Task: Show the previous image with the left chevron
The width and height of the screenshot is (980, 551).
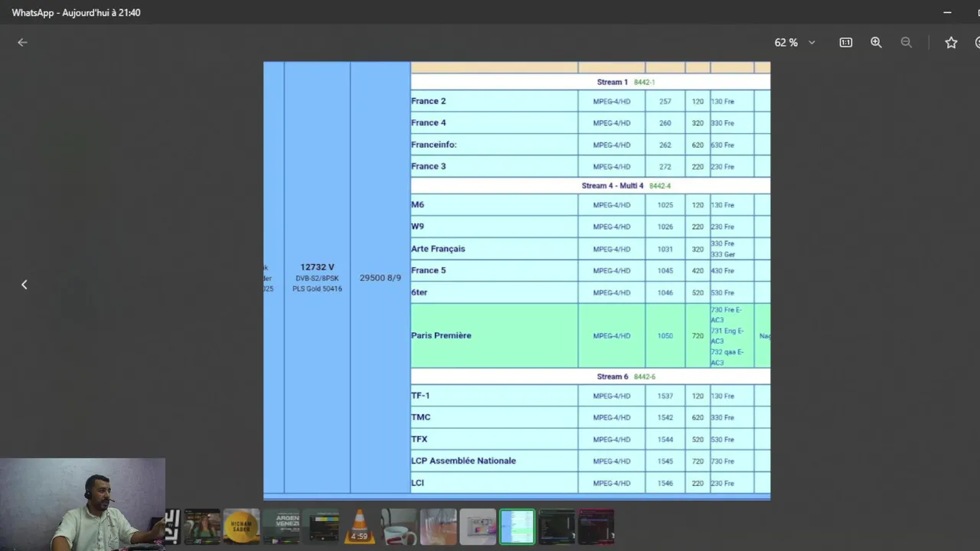Action: point(24,285)
